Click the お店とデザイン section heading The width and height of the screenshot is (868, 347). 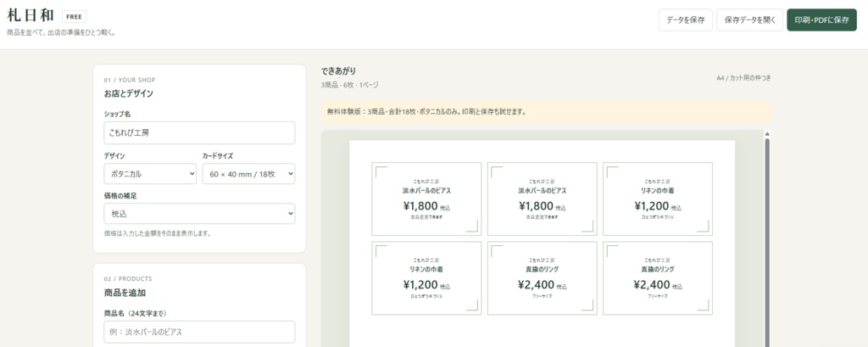129,93
